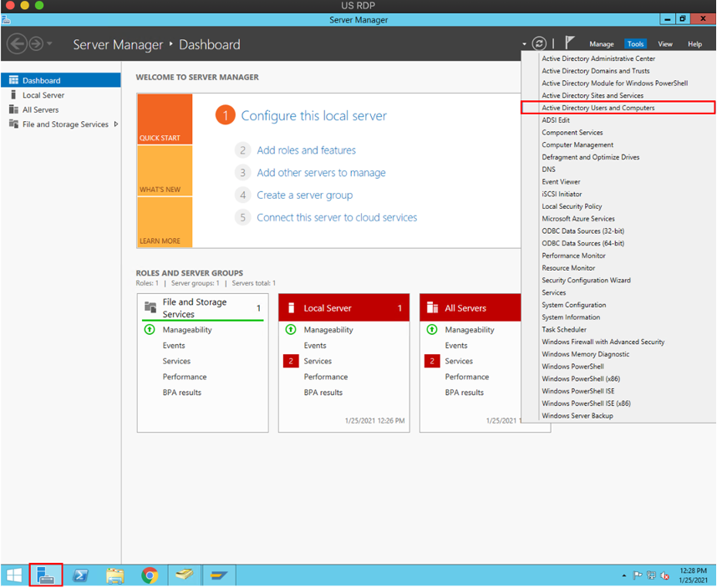Click the Windows Start button
This screenshot has width=717, height=588.
[x=13, y=575]
